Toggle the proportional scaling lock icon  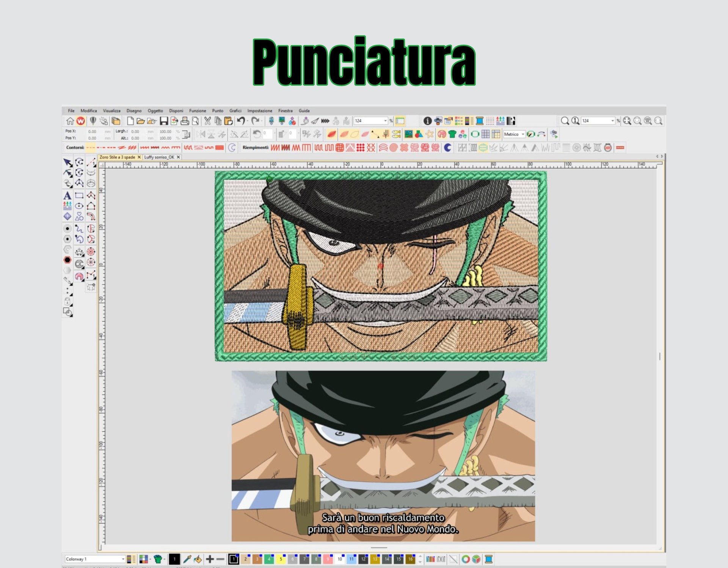(x=186, y=134)
